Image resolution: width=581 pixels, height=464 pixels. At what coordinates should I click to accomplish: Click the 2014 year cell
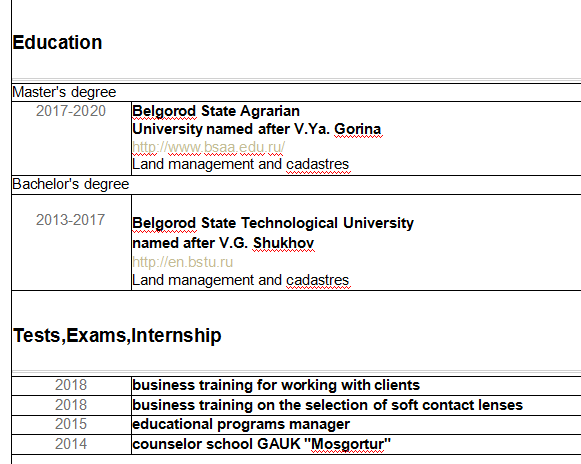point(71,444)
